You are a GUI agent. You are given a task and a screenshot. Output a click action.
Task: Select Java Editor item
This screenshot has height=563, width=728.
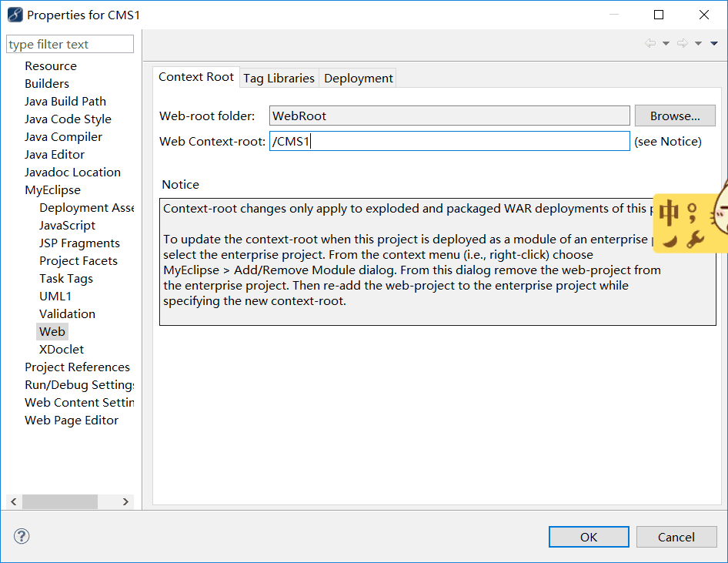55,154
